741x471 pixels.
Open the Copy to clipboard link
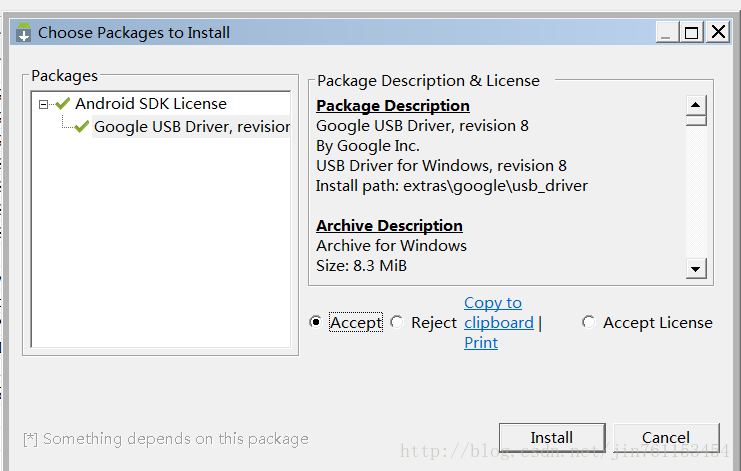pyautogui.click(x=499, y=313)
